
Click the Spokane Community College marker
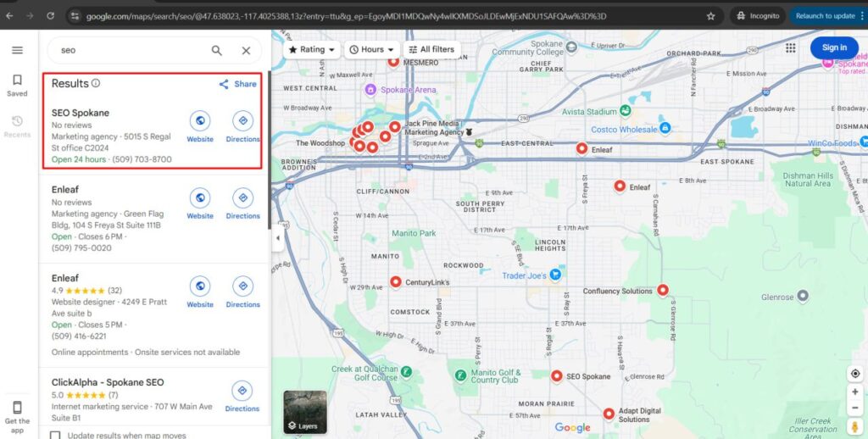click(x=571, y=47)
